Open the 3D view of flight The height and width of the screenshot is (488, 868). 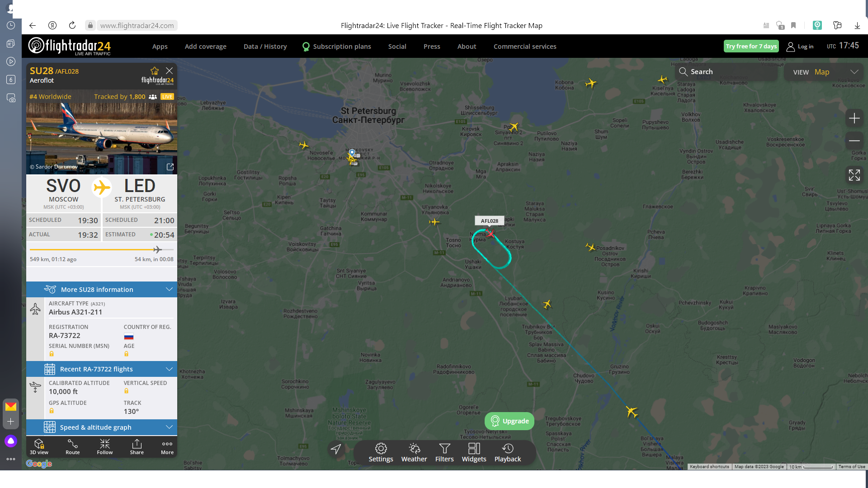[x=39, y=447]
